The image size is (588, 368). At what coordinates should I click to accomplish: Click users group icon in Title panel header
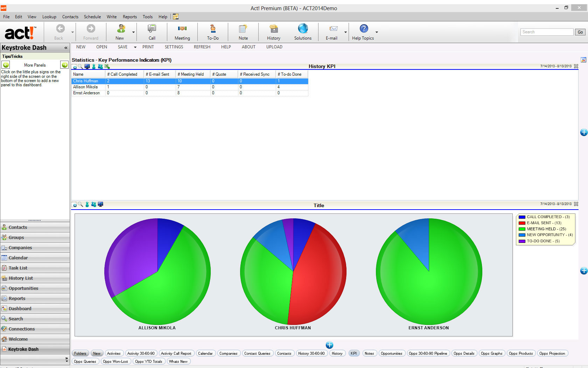pos(94,204)
